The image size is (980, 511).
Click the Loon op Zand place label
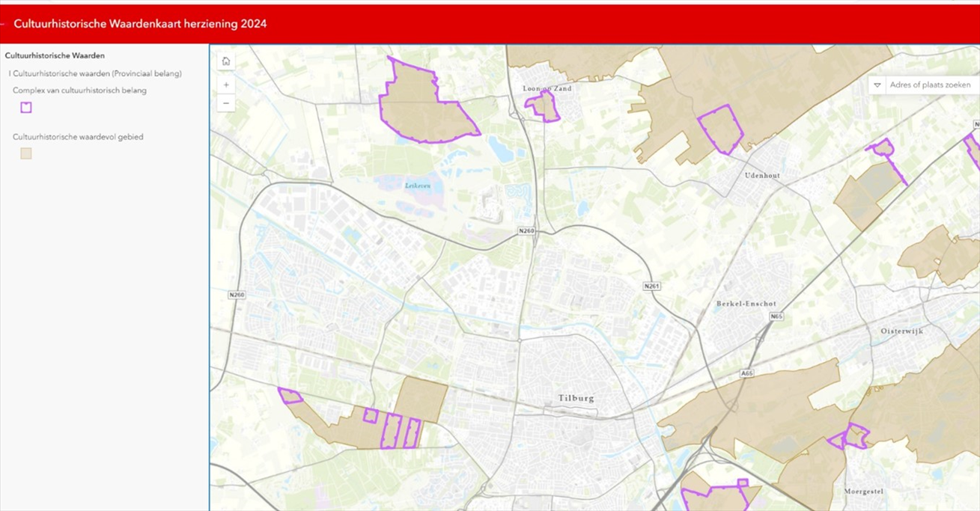[x=547, y=88]
